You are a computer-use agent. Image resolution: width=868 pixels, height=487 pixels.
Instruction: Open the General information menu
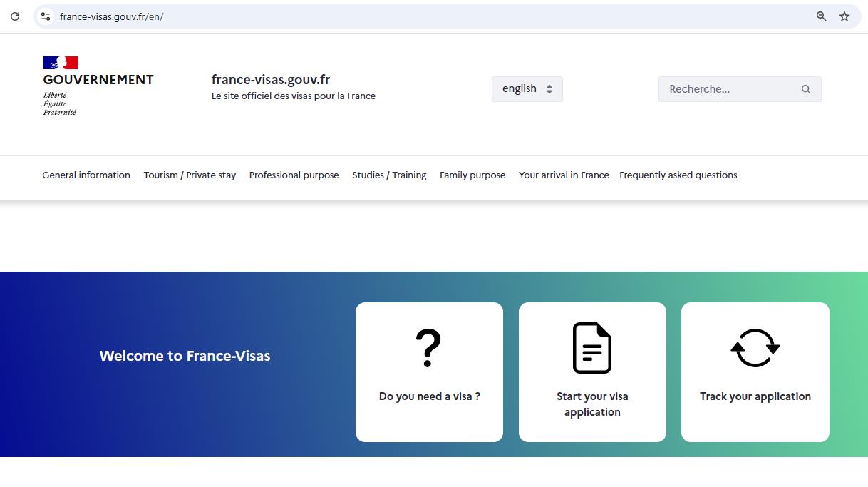pos(86,175)
